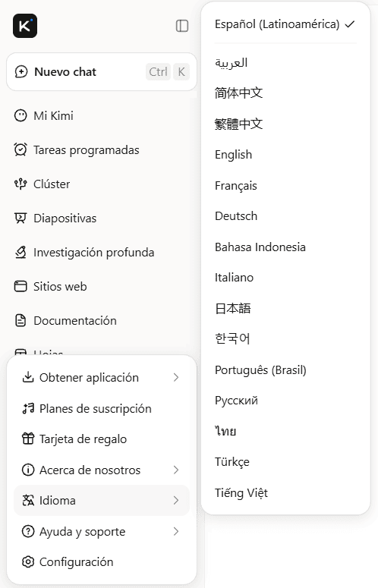The width and height of the screenshot is (378, 588).
Task: Click the Mi Kimi face icon
Action: coord(20,115)
